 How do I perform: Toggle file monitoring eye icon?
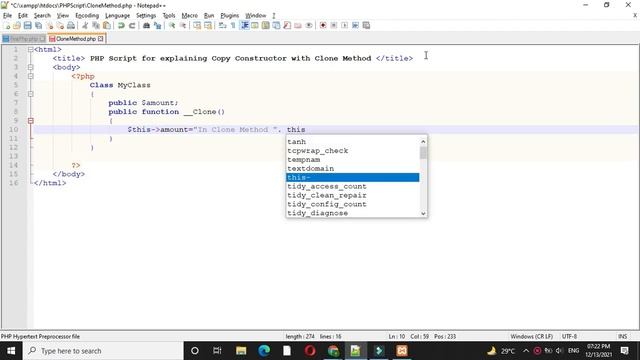pos(309,25)
